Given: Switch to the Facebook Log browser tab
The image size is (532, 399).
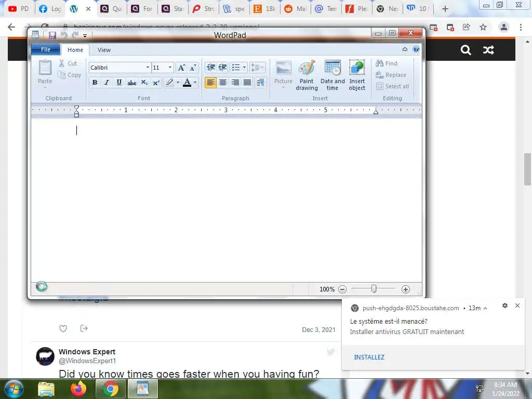Looking at the screenshot, I should (50, 9).
